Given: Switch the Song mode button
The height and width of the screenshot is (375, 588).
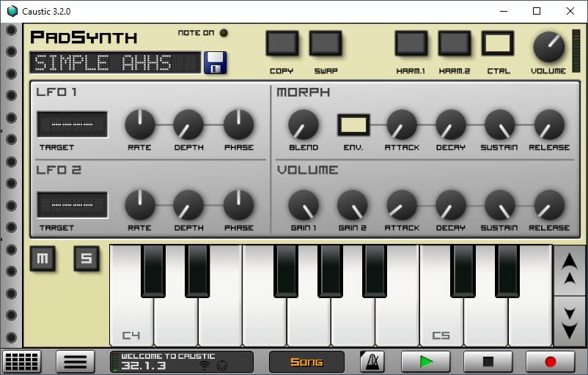Looking at the screenshot, I should pos(306,362).
